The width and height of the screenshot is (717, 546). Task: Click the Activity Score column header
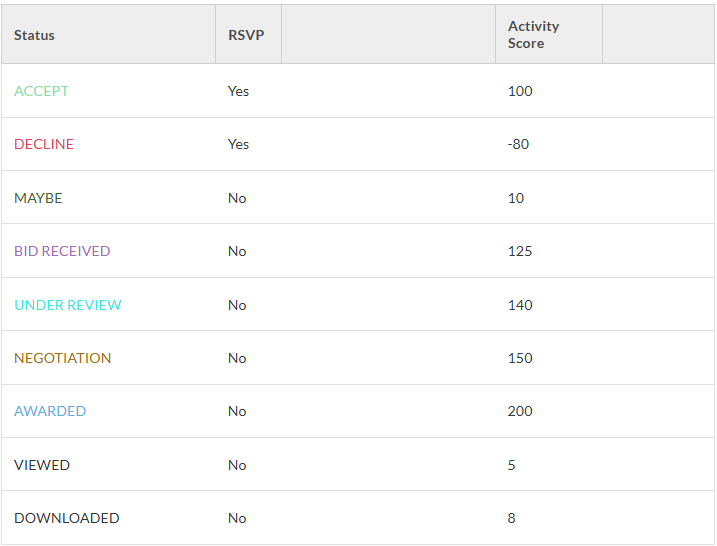pos(533,35)
